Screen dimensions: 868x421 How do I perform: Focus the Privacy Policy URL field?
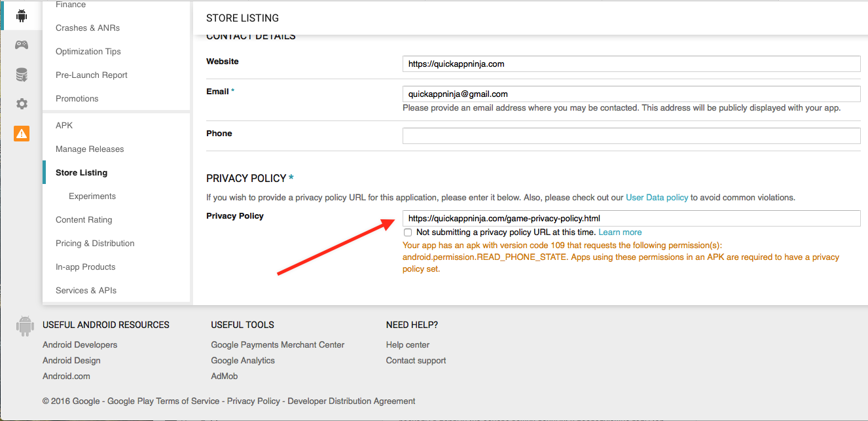coord(631,219)
